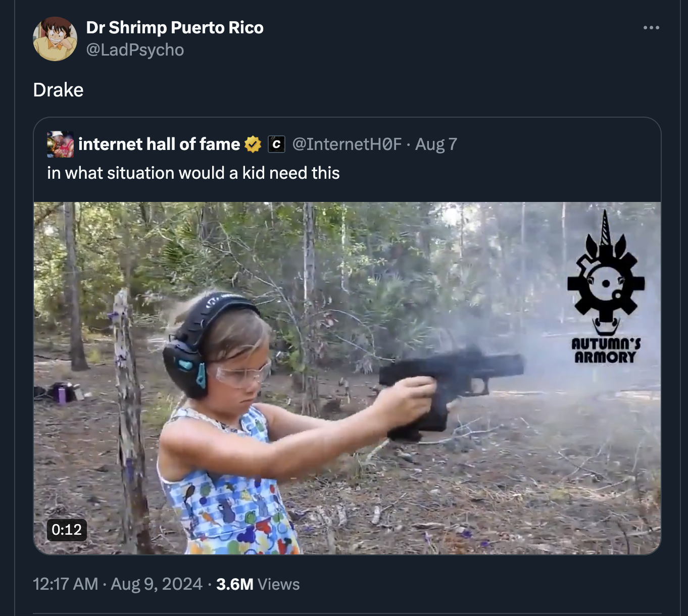Open quoted tweet text about a kid
The image size is (688, 616).
[x=193, y=173]
